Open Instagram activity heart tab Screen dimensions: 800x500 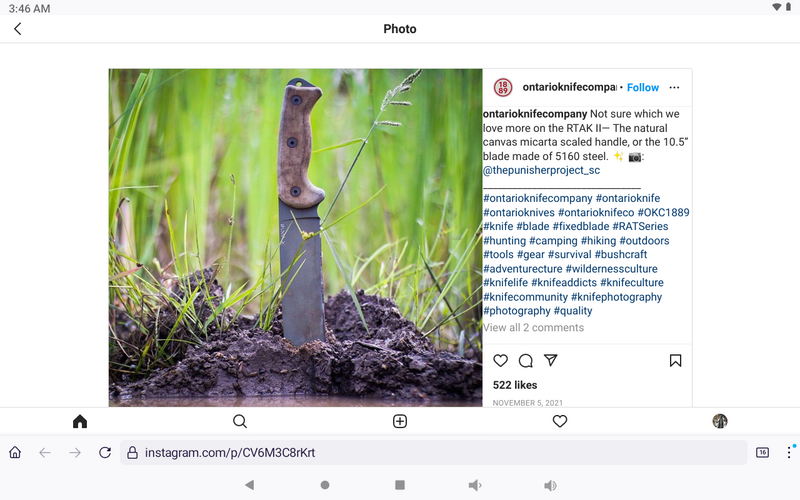pos(560,421)
